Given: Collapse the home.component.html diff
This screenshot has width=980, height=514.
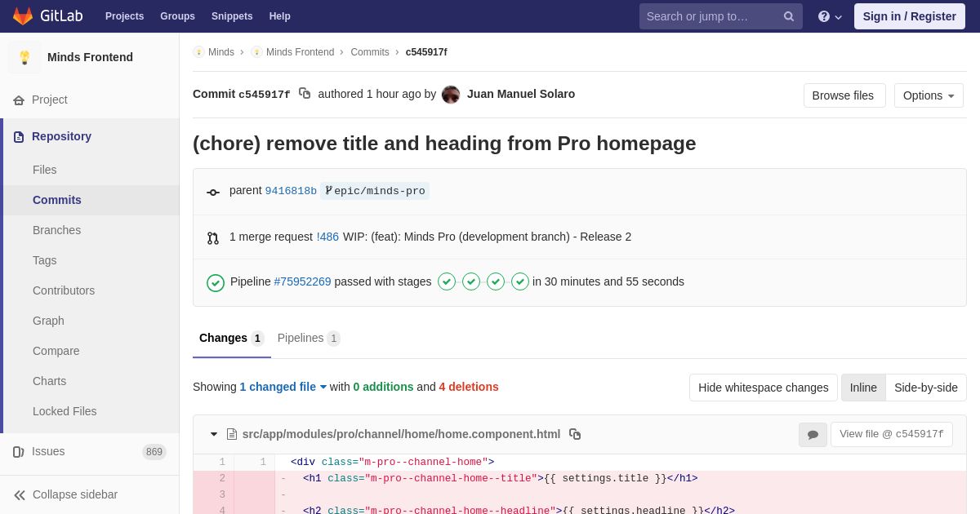Looking at the screenshot, I should click(x=214, y=434).
